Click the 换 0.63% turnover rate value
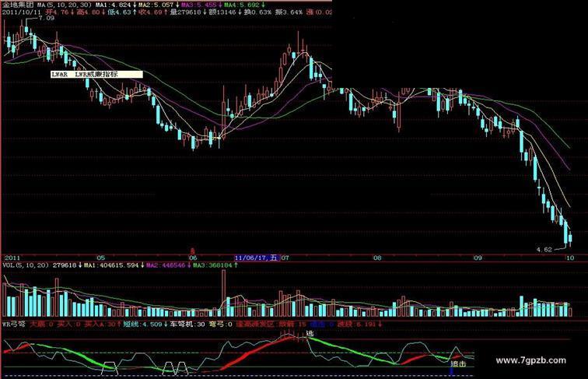The width and height of the screenshot is (588, 379). pos(257,12)
